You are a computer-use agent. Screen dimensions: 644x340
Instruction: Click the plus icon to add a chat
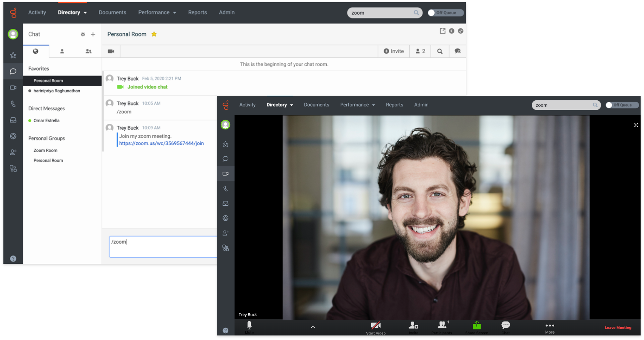click(93, 34)
